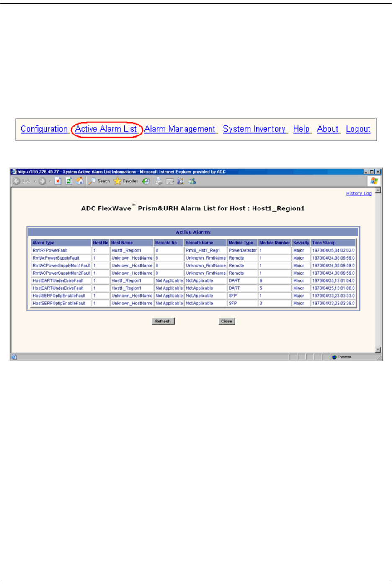Screen dimensions: 392x584
Task: Select the RmtACPowerSupplyMon2Fault alarm cell
Action: 62,273
